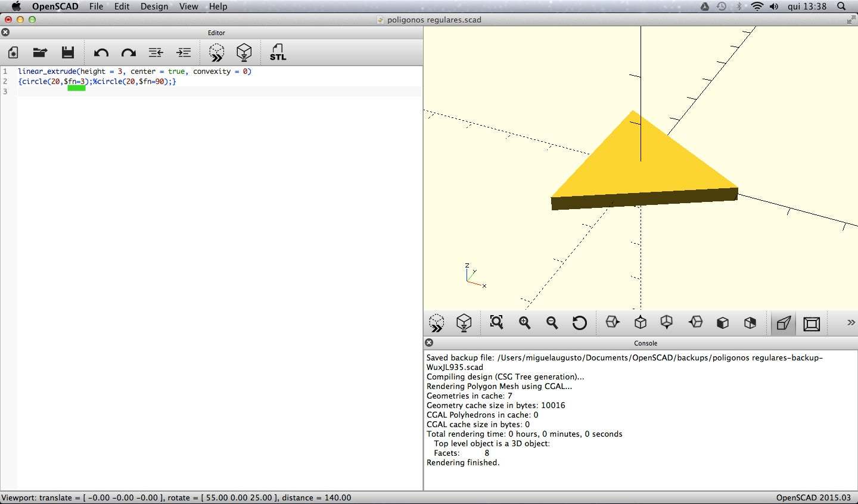Open the View menu
This screenshot has height=504, width=858.
click(189, 7)
